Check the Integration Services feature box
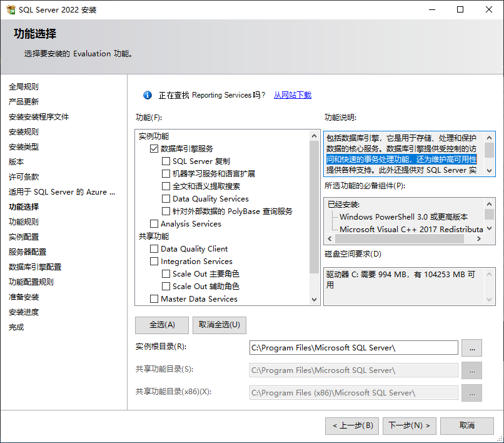Viewport: 504px width, 443px height. (x=154, y=262)
